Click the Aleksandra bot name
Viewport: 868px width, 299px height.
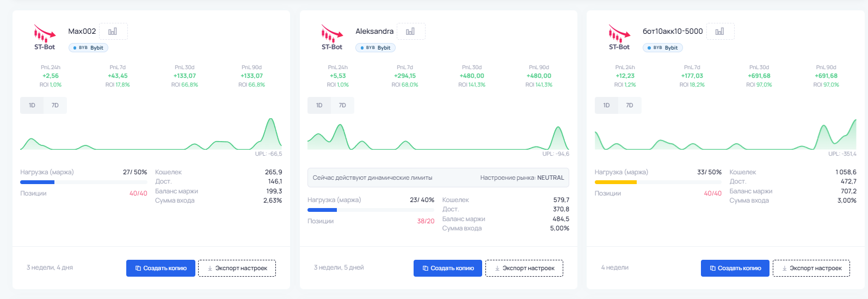[x=374, y=32]
